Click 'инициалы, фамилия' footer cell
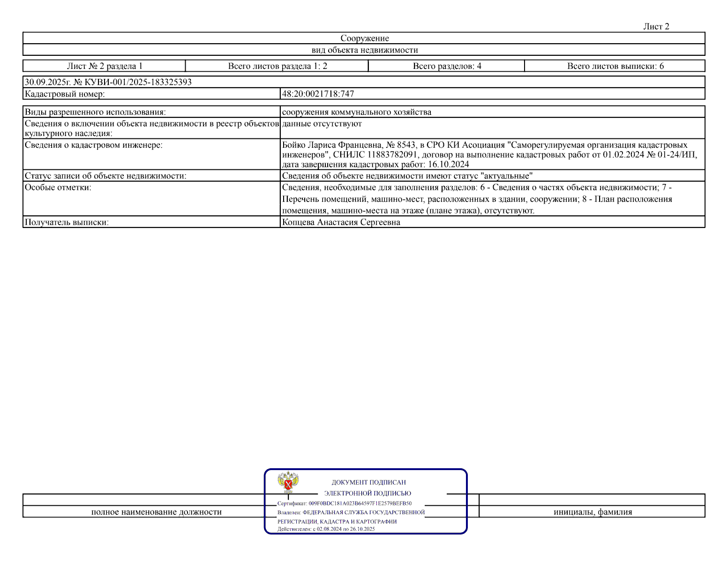The width and height of the screenshot is (728, 563). click(593, 512)
